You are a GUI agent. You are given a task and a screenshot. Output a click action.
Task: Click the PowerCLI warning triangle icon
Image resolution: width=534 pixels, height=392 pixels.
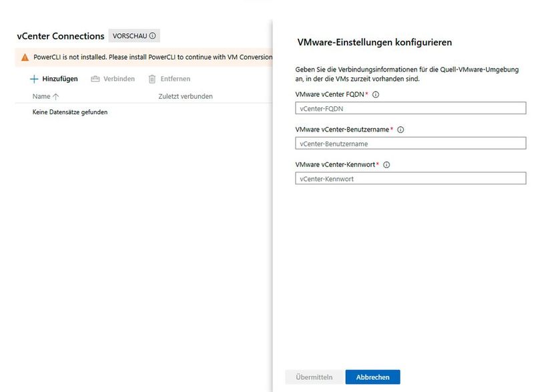(25, 57)
